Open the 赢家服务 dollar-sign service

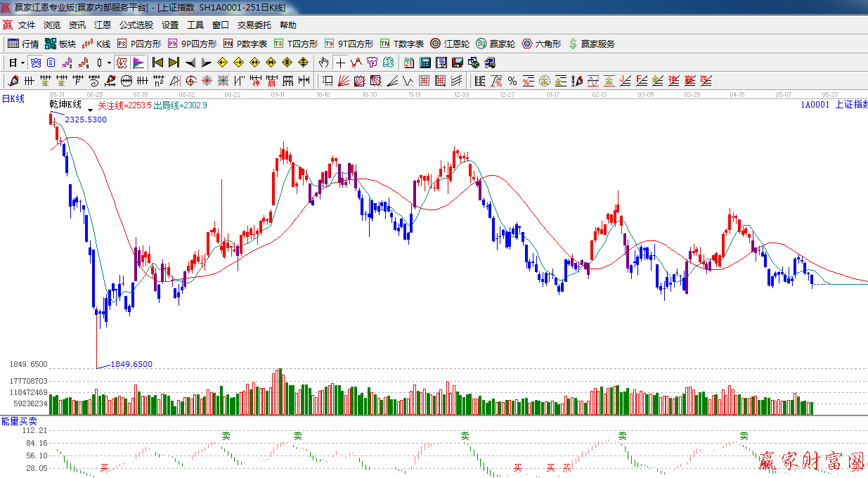tap(591, 44)
